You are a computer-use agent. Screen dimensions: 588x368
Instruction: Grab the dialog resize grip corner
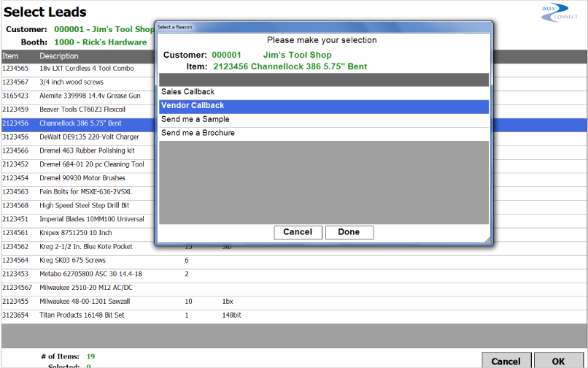click(x=487, y=240)
